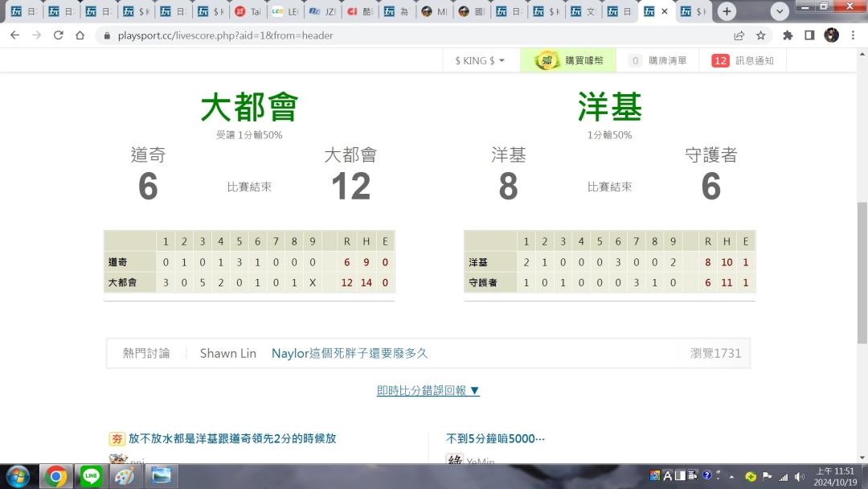The image size is (868, 489).
Task: Open the picture viewer taskbar icon
Action: click(x=161, y=476)
